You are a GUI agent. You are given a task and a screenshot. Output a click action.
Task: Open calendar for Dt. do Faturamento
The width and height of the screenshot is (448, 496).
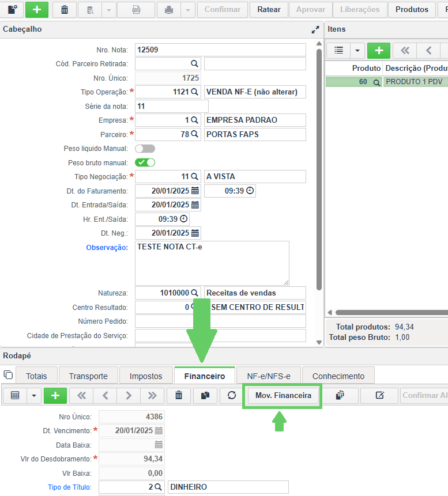[x=195, y=191]
